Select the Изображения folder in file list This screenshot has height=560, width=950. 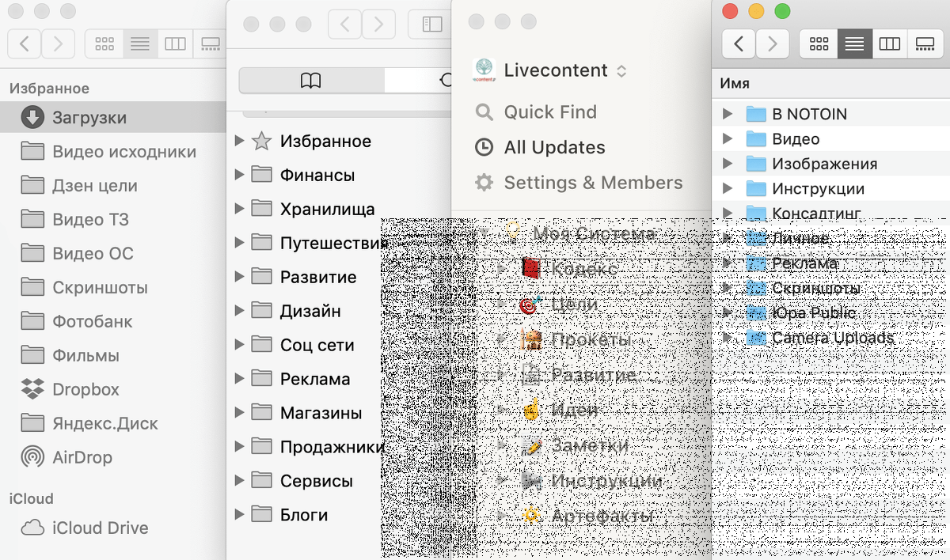point(824,164)
